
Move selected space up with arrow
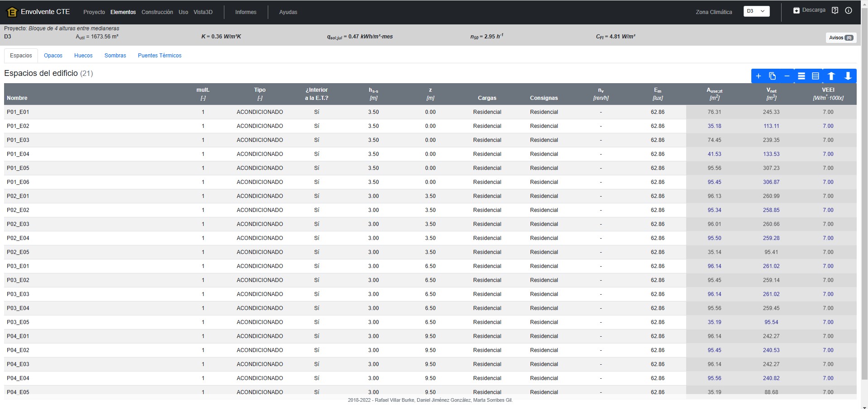(x=831, y=76)
